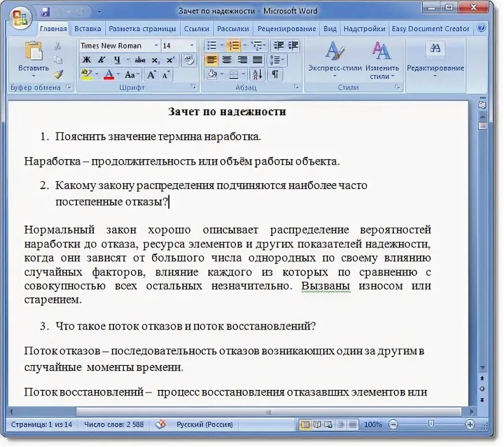504x447 pixels.
Task: Open Экспресс-стили gallery
Action: tap(335, 59)
